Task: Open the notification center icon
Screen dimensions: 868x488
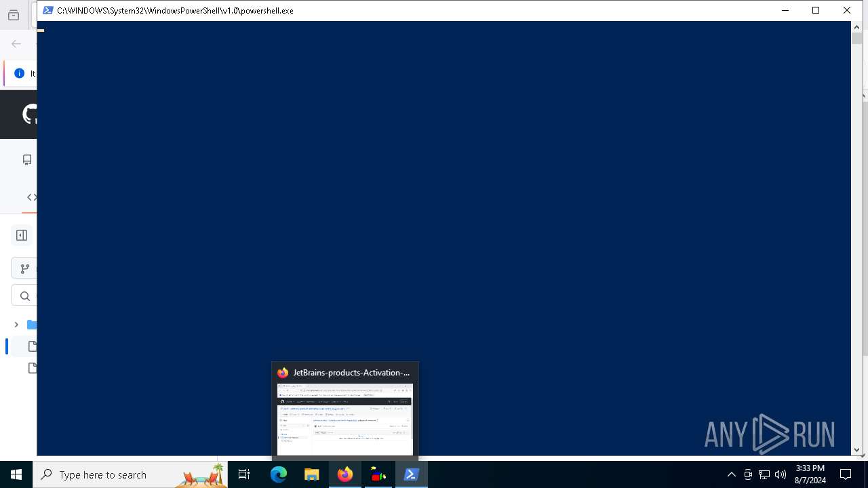Action: [x=846, y=474]
